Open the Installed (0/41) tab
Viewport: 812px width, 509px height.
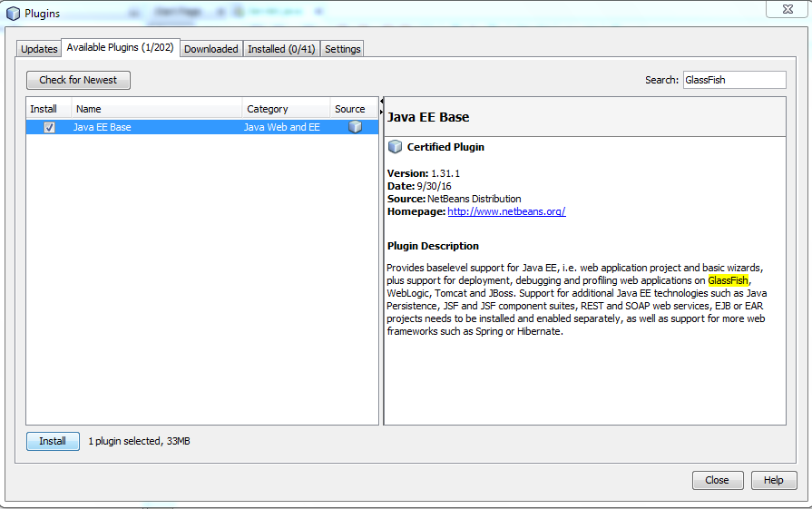click(x=281, y=49)
